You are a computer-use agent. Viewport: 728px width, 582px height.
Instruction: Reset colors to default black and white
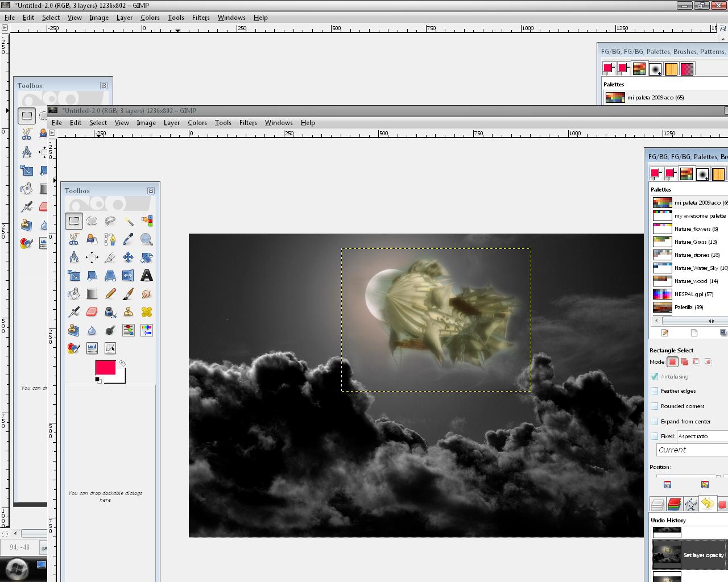(98, 380)
